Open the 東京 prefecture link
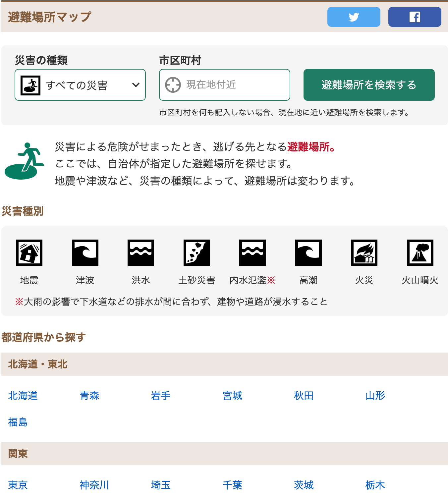Image resolution: width=448 pixels, height=501 pixels. [x=18, y=485]
